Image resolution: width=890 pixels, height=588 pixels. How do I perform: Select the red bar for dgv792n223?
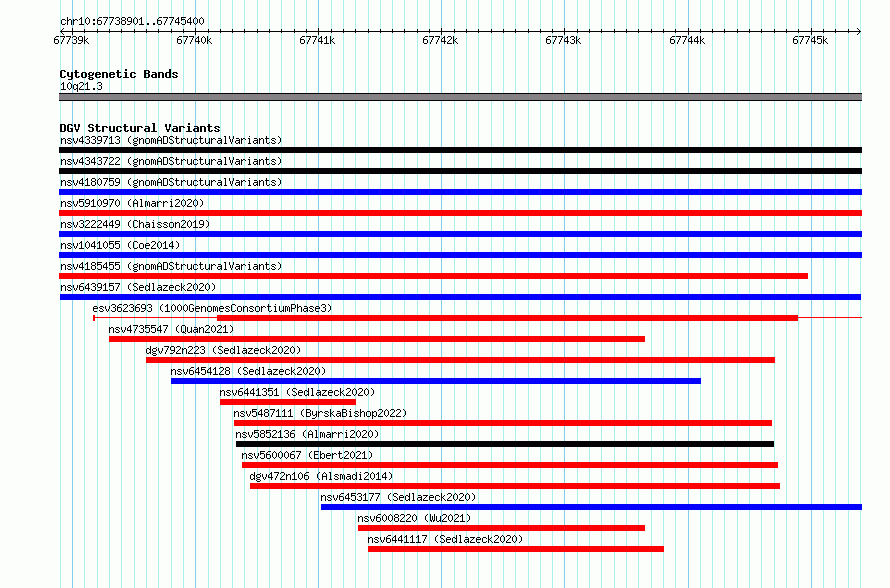point(460,360)
